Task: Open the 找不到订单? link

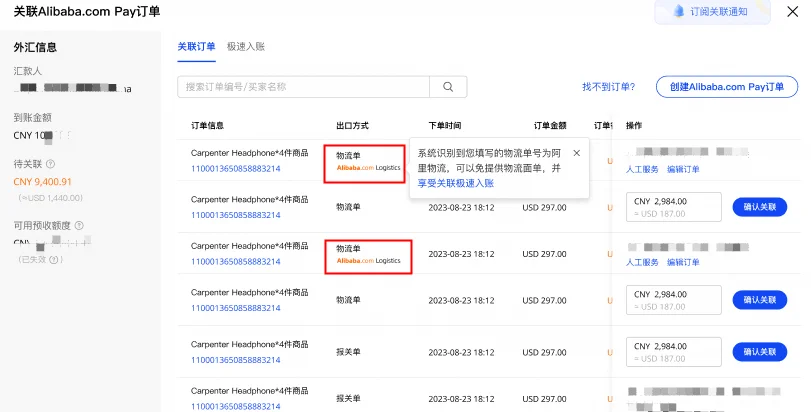Action: coord(608,87)
